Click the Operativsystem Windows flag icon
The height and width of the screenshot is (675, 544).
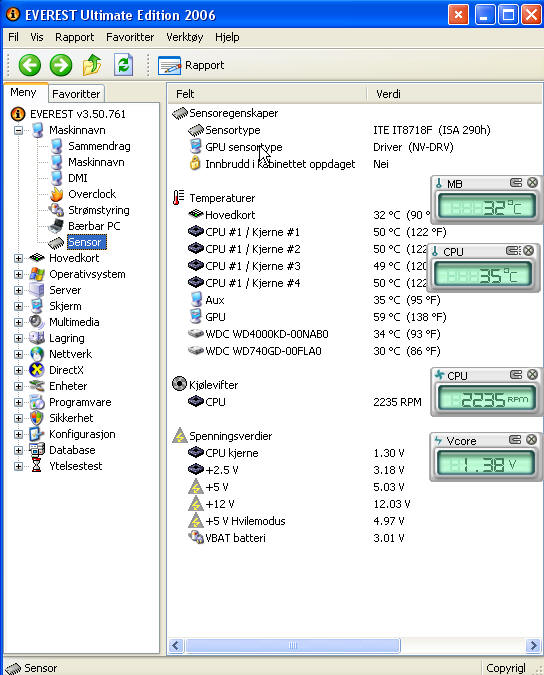tap(37, 274)
